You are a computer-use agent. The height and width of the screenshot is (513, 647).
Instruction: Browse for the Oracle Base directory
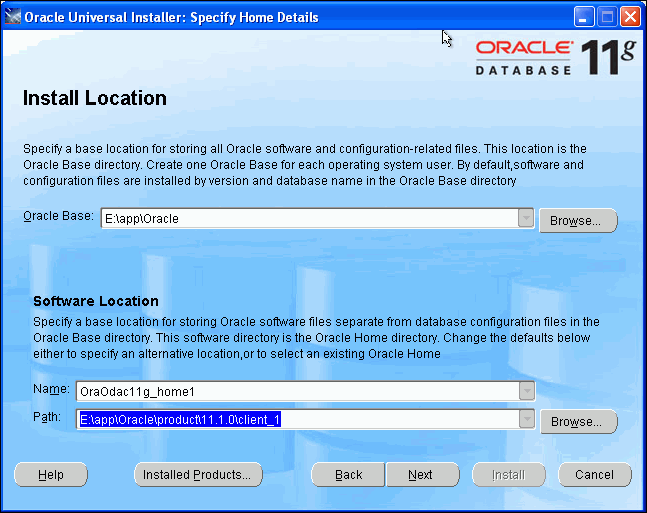[578, 221]
